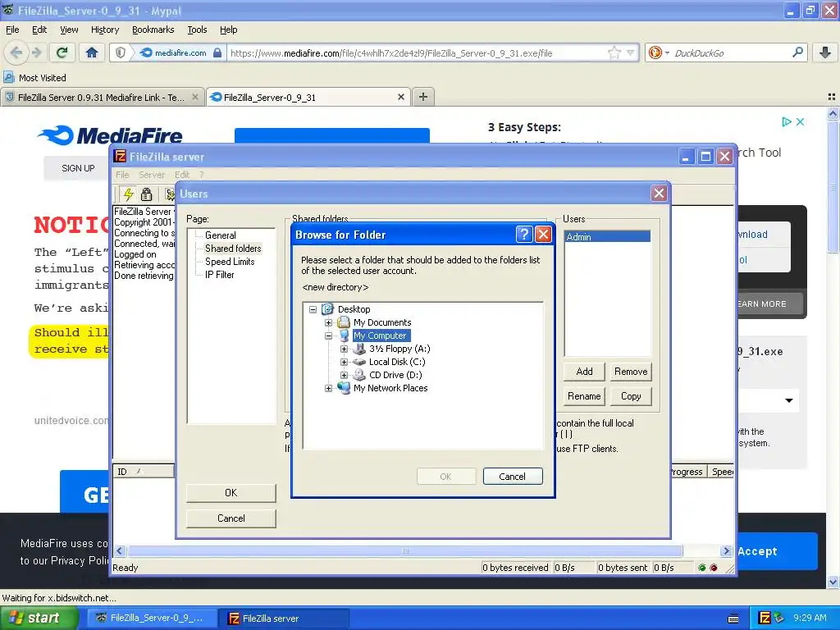Select the IP Filter page
840x630 pixels.
[x=220, y=274]
